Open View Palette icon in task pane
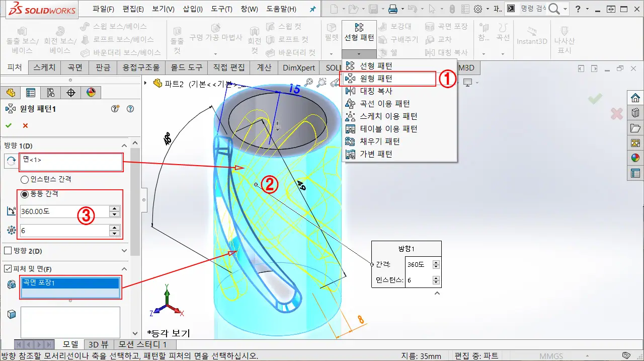 tap(635, 143)
